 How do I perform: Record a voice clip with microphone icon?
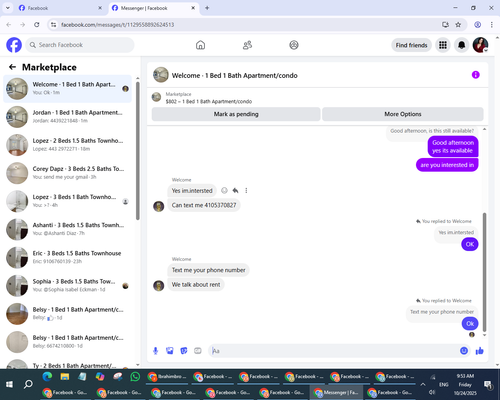tap(155, 351)
